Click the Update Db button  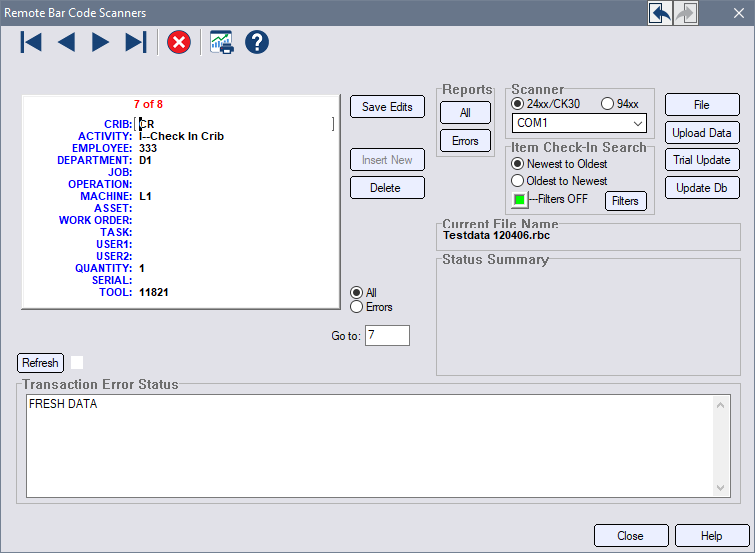(x=702, y=188)
